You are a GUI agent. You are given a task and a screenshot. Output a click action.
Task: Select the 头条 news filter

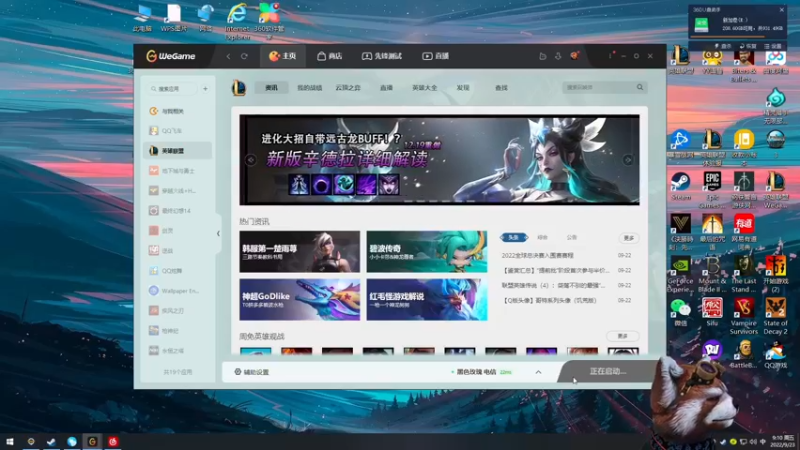click(513, 237)
